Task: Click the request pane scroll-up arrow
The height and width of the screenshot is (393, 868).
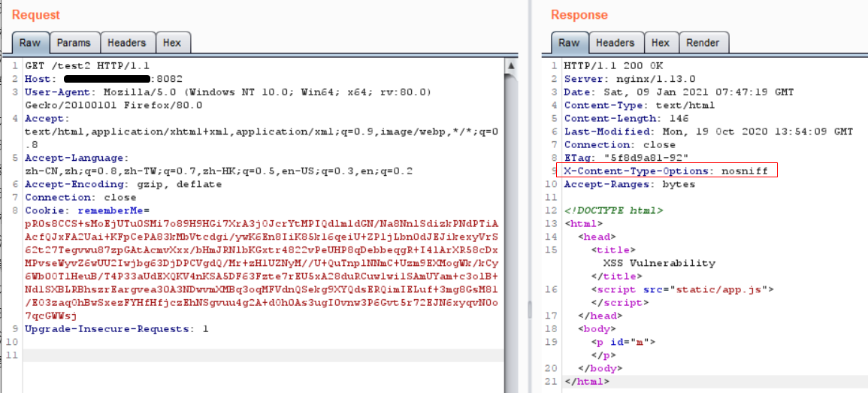Action: click(511, 66)
